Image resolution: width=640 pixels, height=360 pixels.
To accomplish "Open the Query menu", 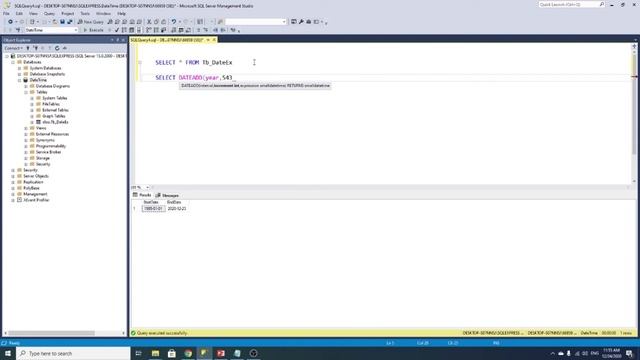I will 49,13.
